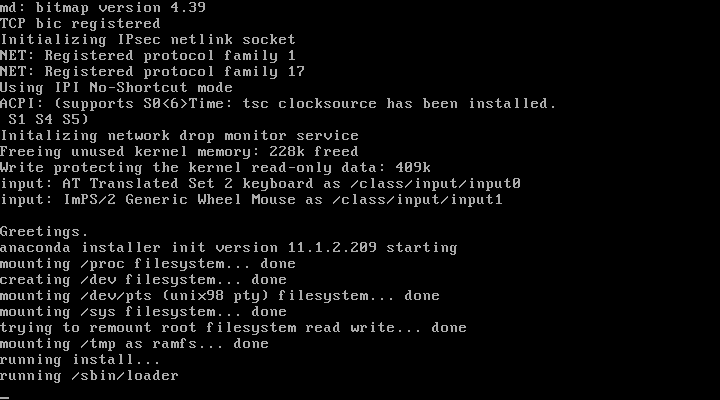Click 'Using IPI No-Shortcut mode' line

(x=117, y=88)
